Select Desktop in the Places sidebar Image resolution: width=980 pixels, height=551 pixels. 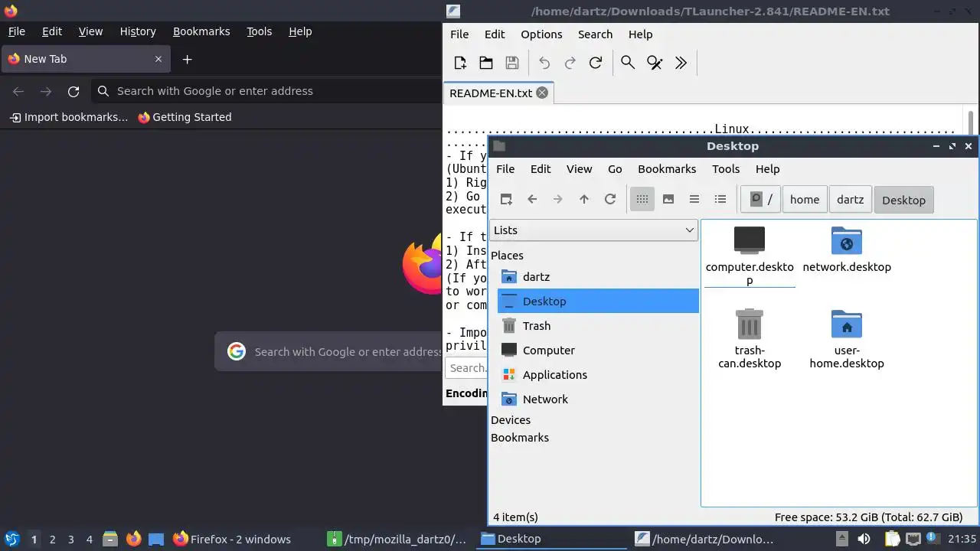pos(598,302)
